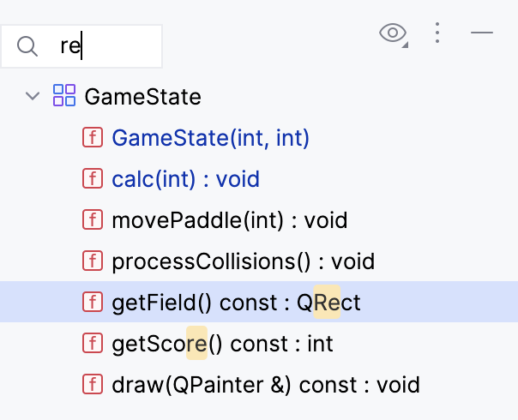Select movePaddle(int) : void entry
Image resolution: width=518 pixels, height=420 pixels.
[x=229, y=220]
